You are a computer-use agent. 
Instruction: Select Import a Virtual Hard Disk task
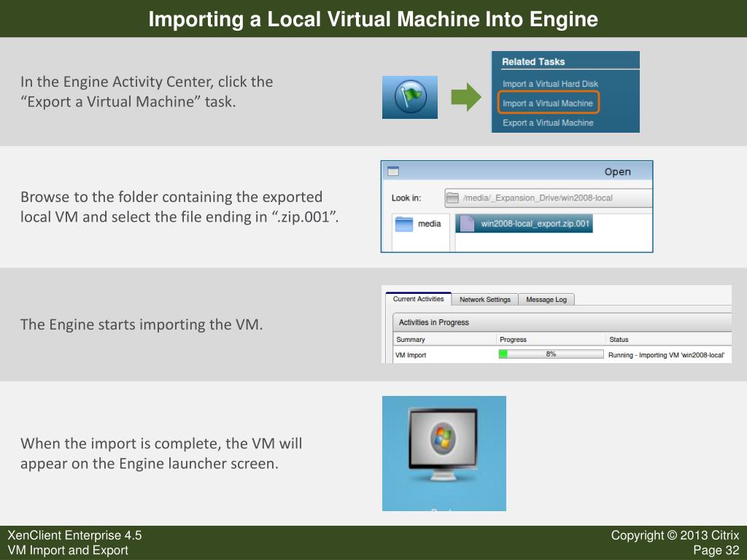pyautogui.click(x=550, y=84)
